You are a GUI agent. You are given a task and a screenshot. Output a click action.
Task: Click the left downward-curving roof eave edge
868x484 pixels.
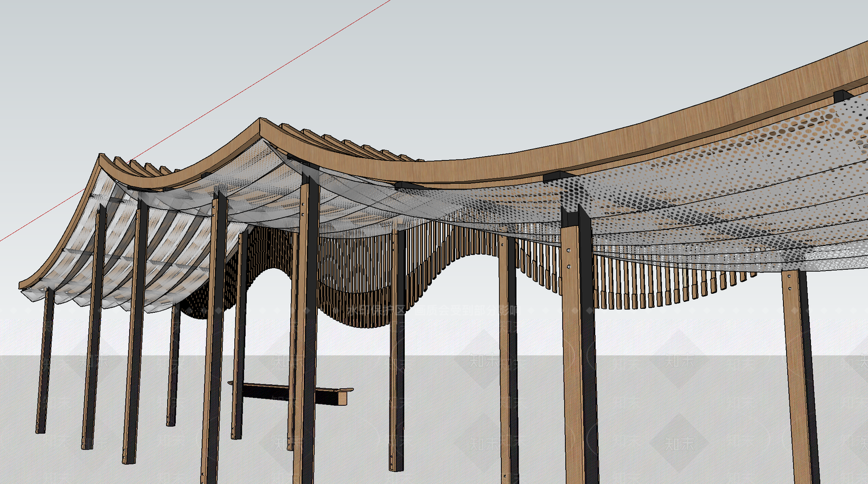(x=60, y=228)
